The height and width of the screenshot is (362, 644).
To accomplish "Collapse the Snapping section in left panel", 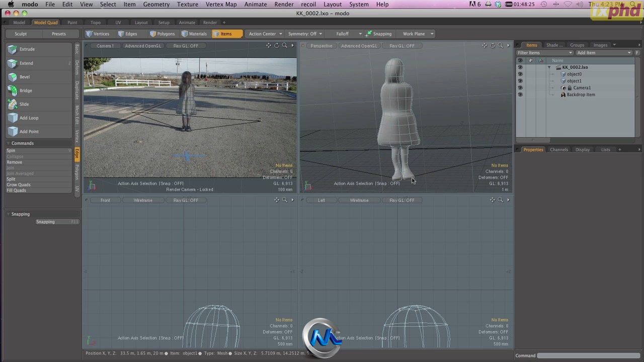I will coord(8,214).
